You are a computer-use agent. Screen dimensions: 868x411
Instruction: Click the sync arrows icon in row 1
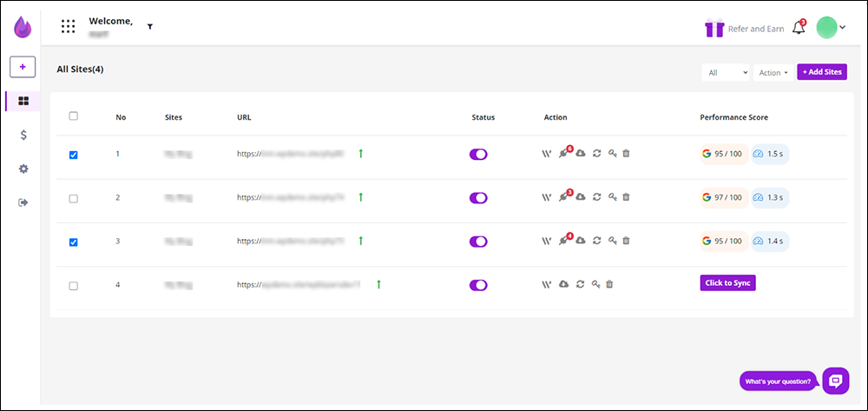point(596,154)
